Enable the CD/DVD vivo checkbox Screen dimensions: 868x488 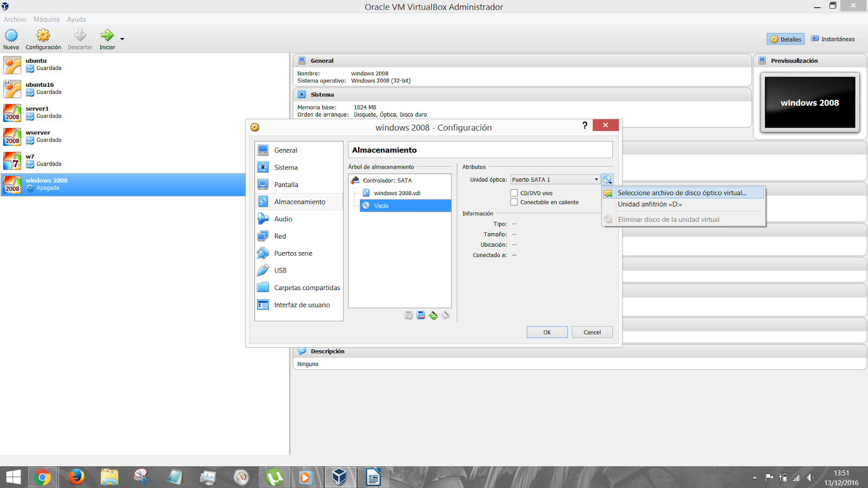[514, 192]
